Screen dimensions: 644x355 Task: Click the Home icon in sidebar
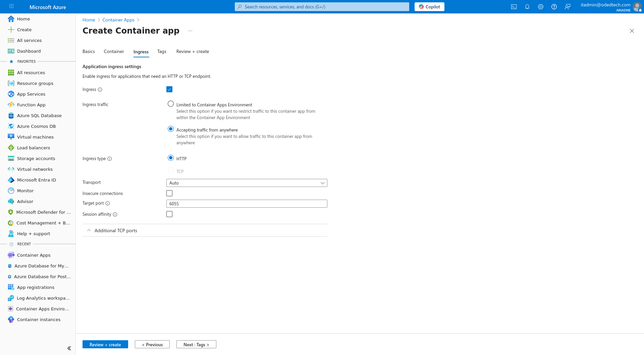point(11,19)
